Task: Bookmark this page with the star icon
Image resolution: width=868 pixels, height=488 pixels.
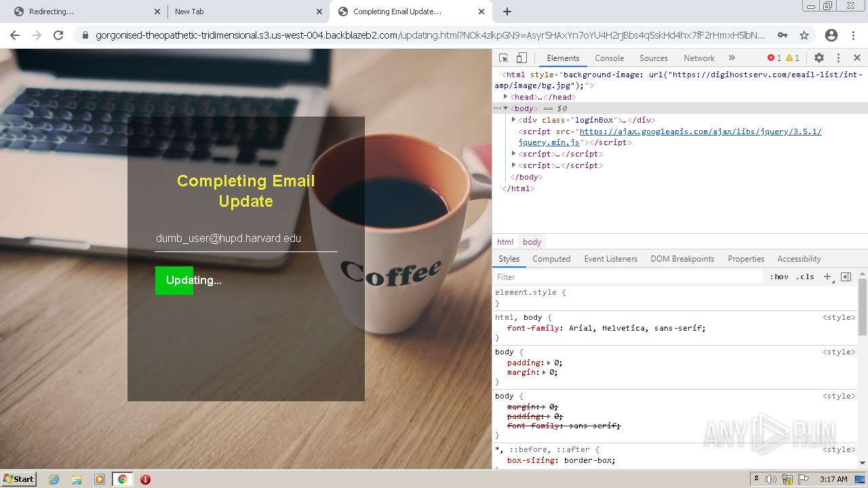Action: tap(804, 35)
